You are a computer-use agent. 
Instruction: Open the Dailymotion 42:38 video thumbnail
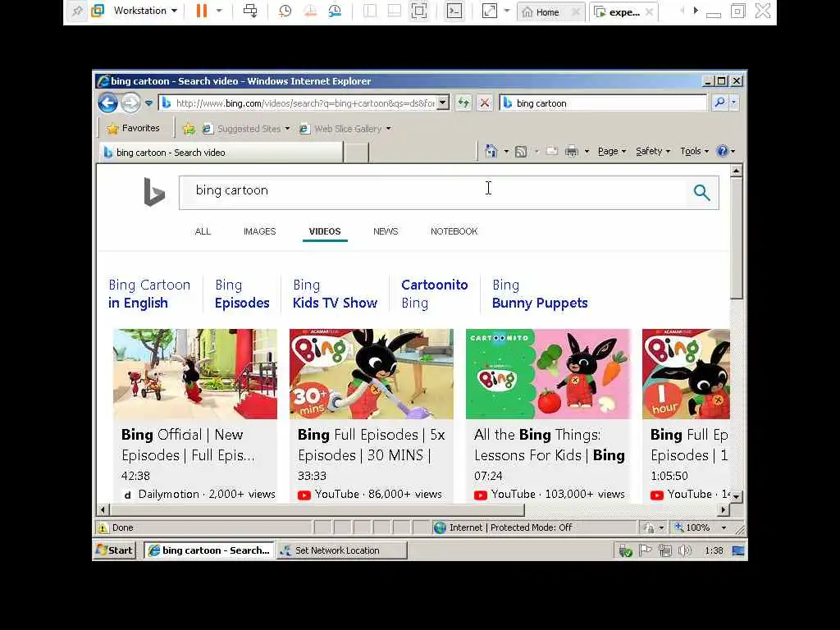[x=195, y=374]
